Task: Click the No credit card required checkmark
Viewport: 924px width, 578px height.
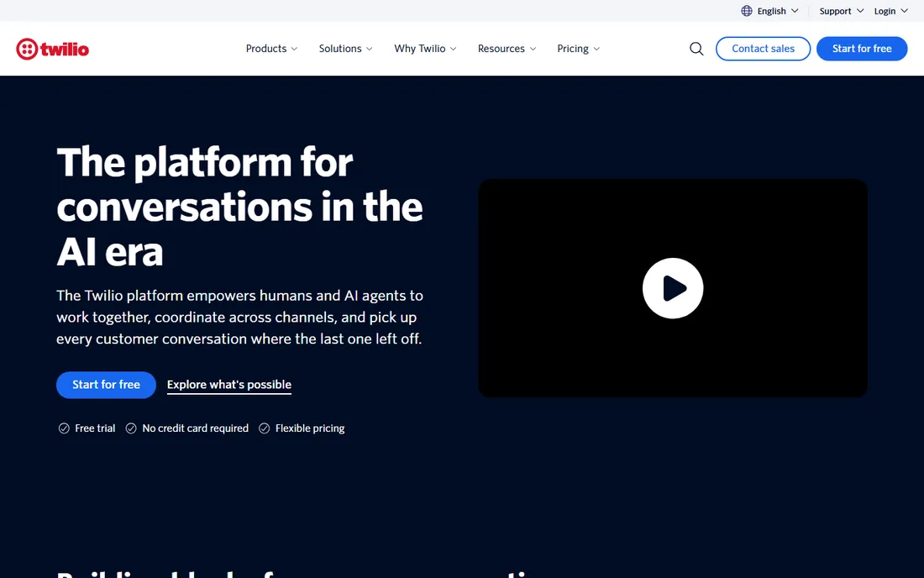Action: click(131, 428)
